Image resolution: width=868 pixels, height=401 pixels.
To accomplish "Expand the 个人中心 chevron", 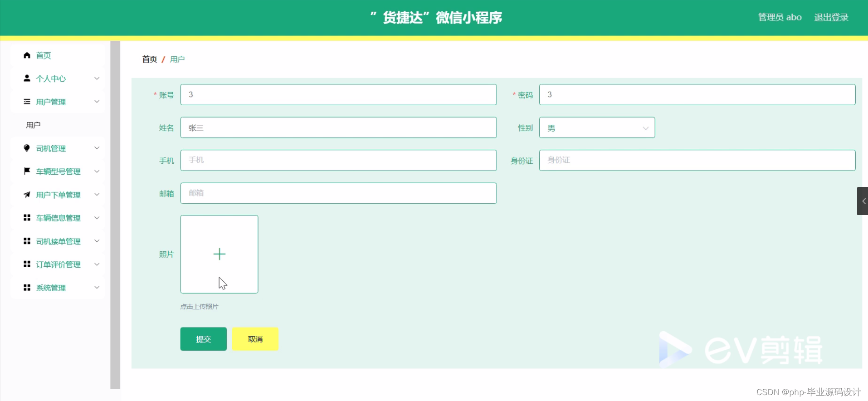I will [97, 78].
